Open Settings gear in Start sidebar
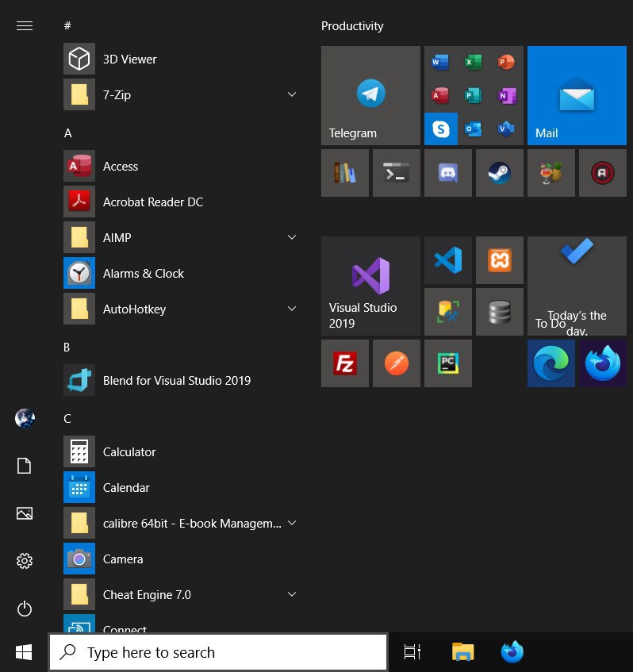 tap(25, 561)
